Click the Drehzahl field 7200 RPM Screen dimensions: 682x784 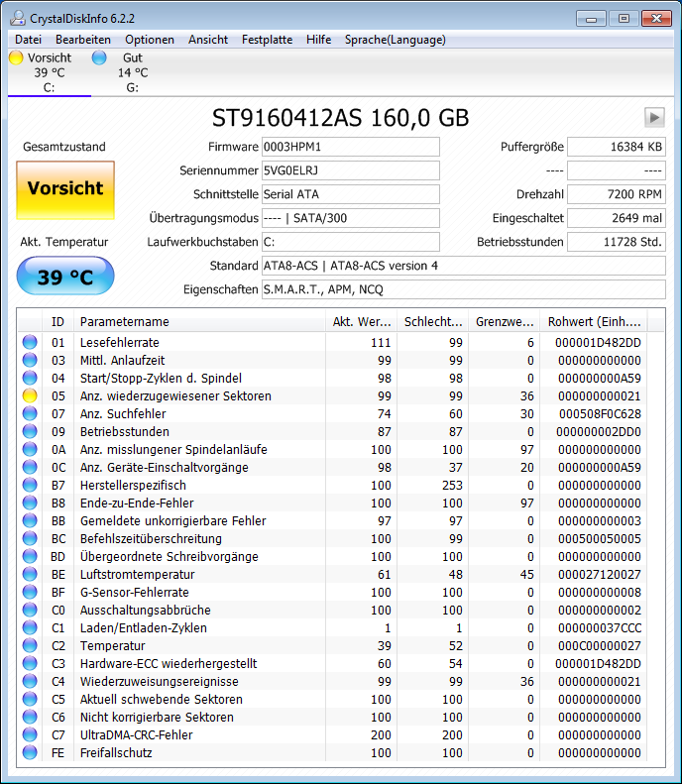[x=617, y=194]
